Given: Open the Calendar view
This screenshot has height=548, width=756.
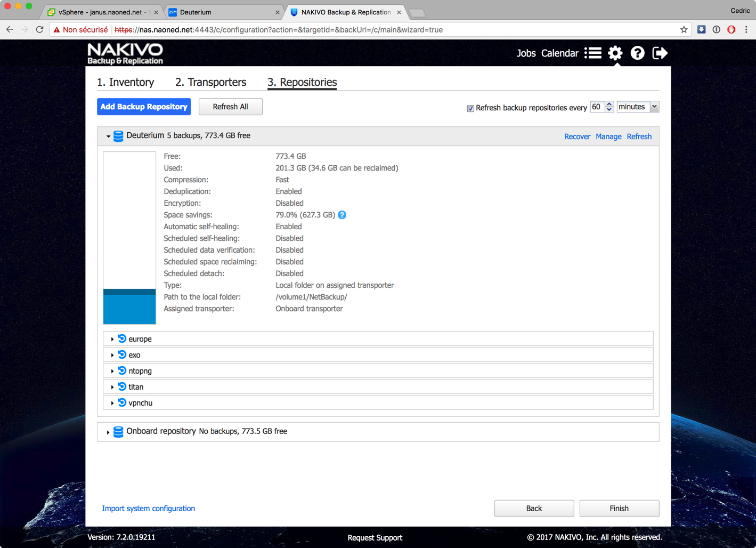Looking at the screenshot, I should [x=560, y=53].
